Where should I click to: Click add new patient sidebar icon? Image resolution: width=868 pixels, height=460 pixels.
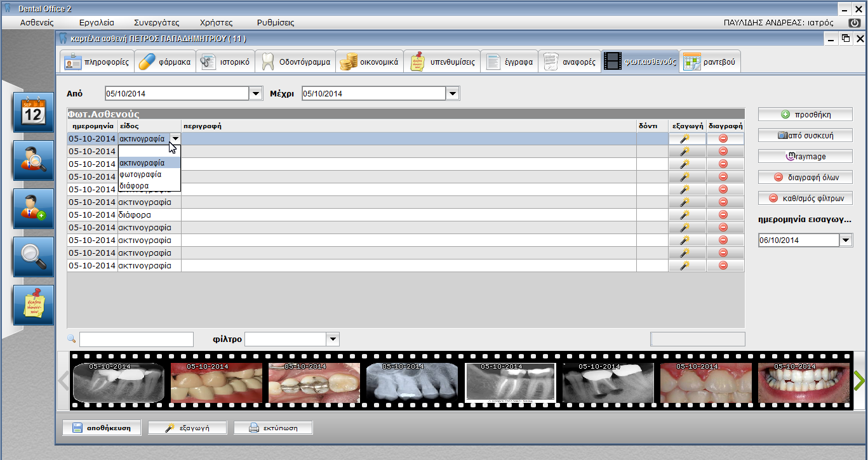[x=33, y=208]
